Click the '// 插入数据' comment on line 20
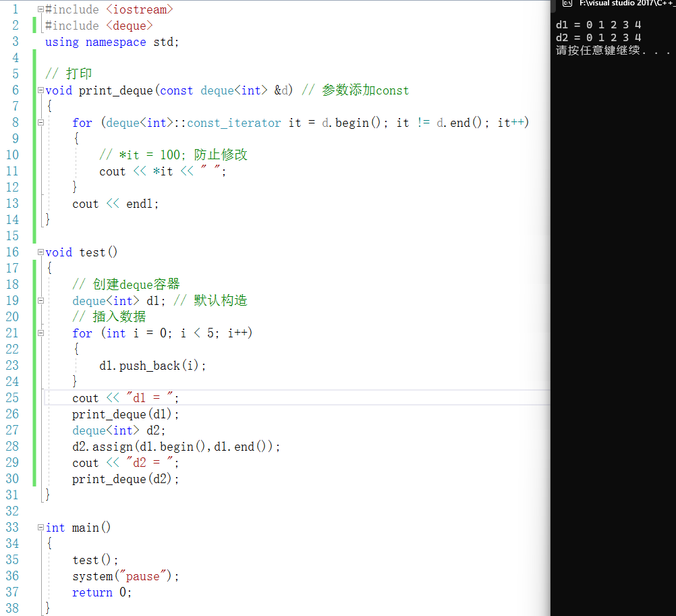676x616 pixels. [109, 317]
